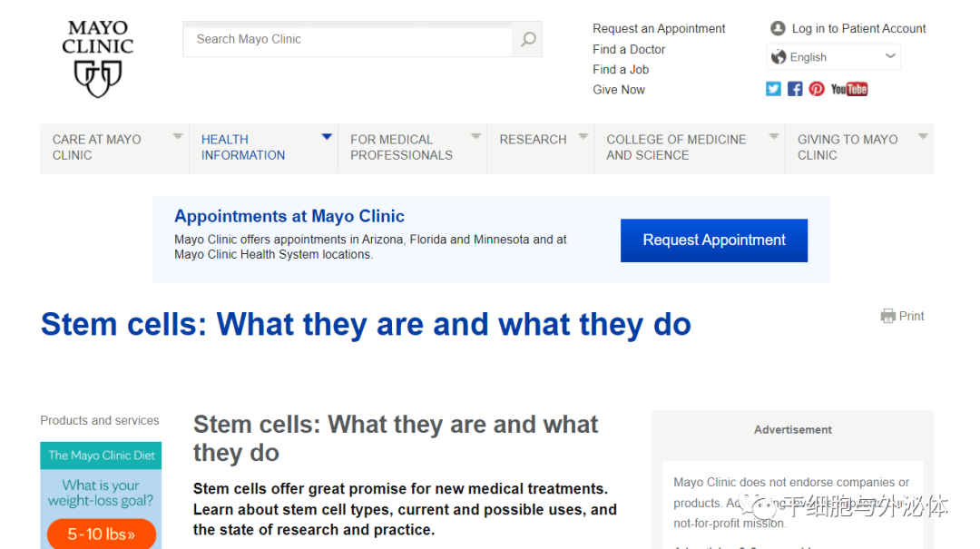Go to Find a Doctor
Screen dimensions: 980x549
pos(629,49)
